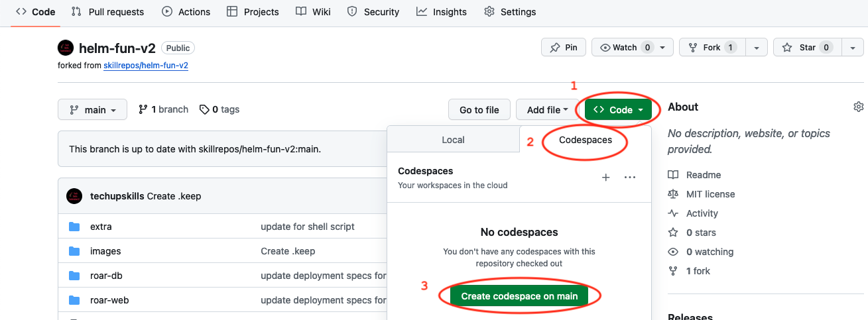Open the roar-db folder

click(107, 276)
